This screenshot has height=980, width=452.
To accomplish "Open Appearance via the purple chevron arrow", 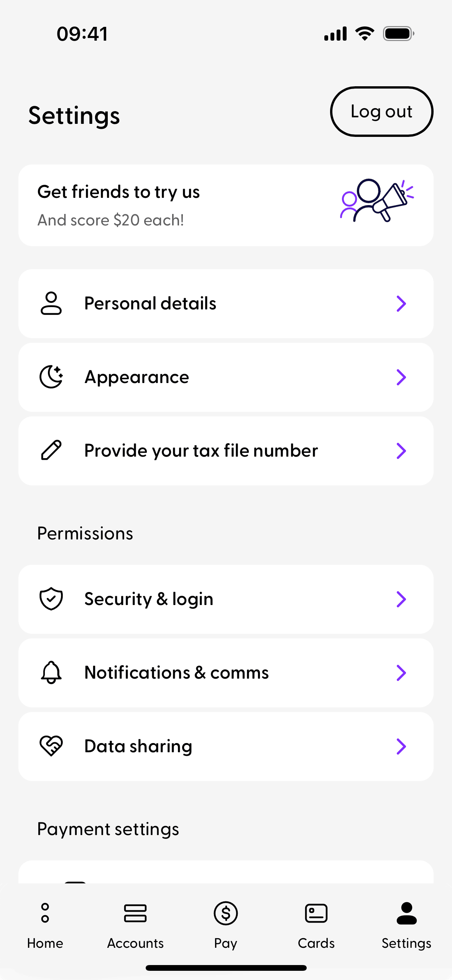I will [401, 377].
